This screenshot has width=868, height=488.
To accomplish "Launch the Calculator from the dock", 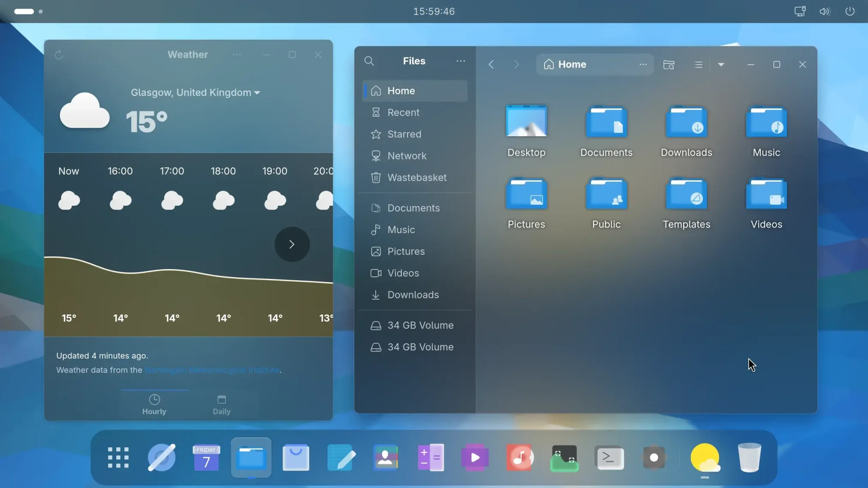I will (x=431, y=457).
